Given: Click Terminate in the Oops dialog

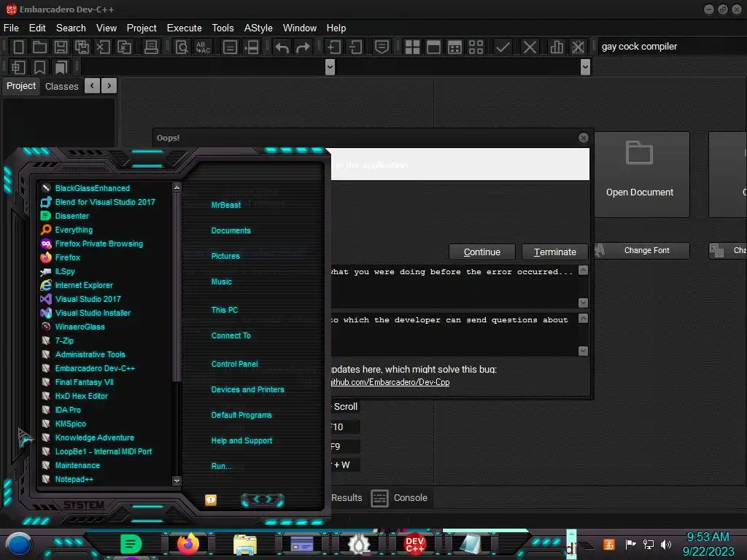Looking at the screenshot, I should [x=554, y=252].
